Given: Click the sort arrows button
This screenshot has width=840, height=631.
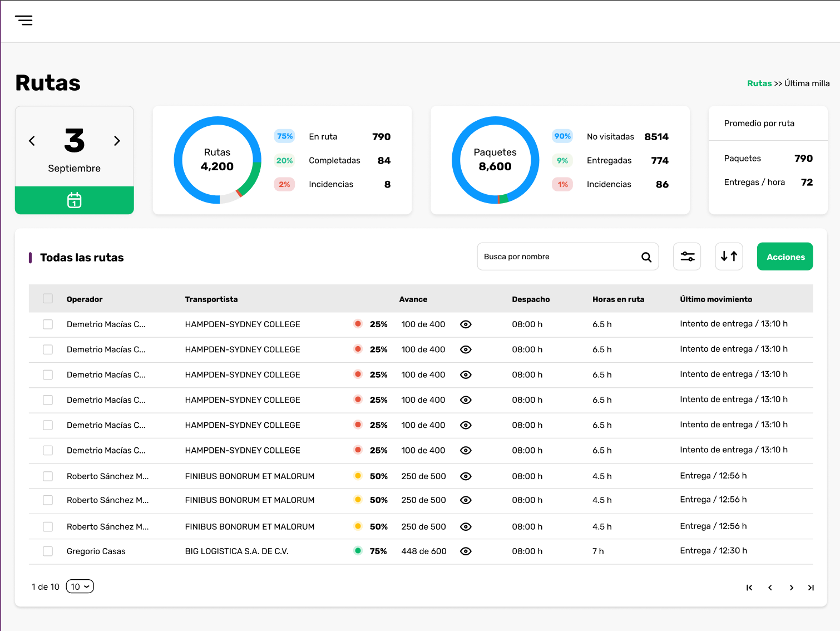Looking at the screenshot, I should pos(729,257).
